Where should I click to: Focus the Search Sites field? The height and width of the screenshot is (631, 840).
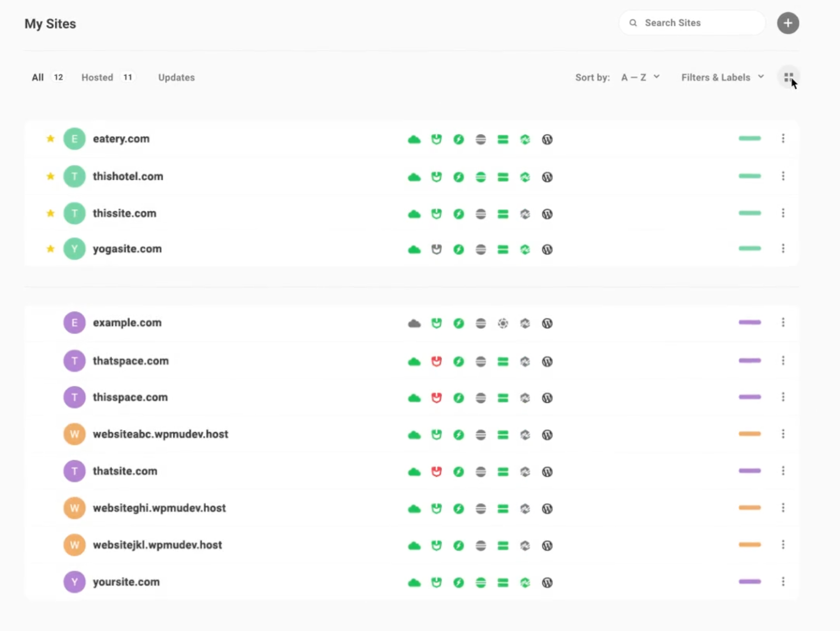point(692,23)
